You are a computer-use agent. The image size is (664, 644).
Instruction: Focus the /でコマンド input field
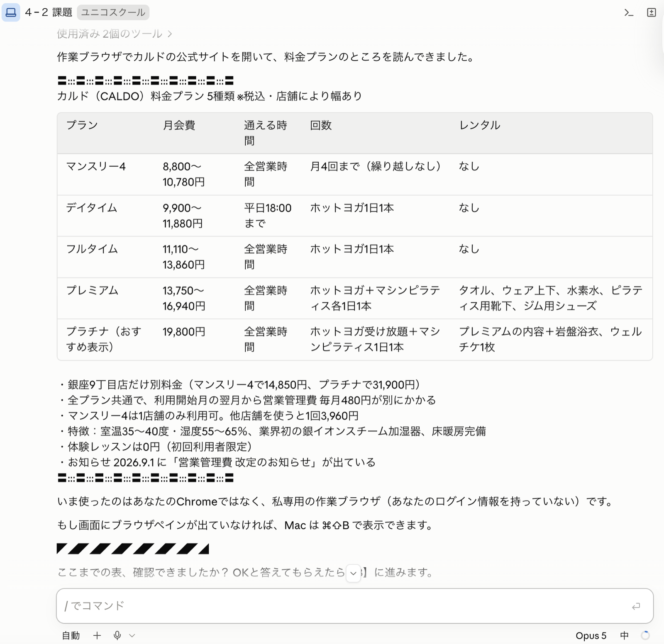[x=355, y=606]
